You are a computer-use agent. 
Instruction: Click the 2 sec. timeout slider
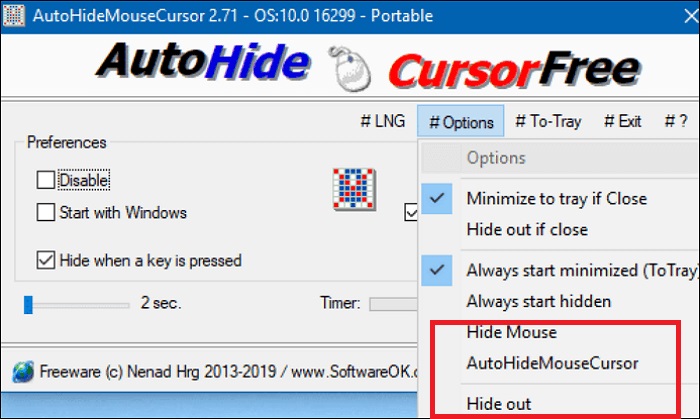76,305
